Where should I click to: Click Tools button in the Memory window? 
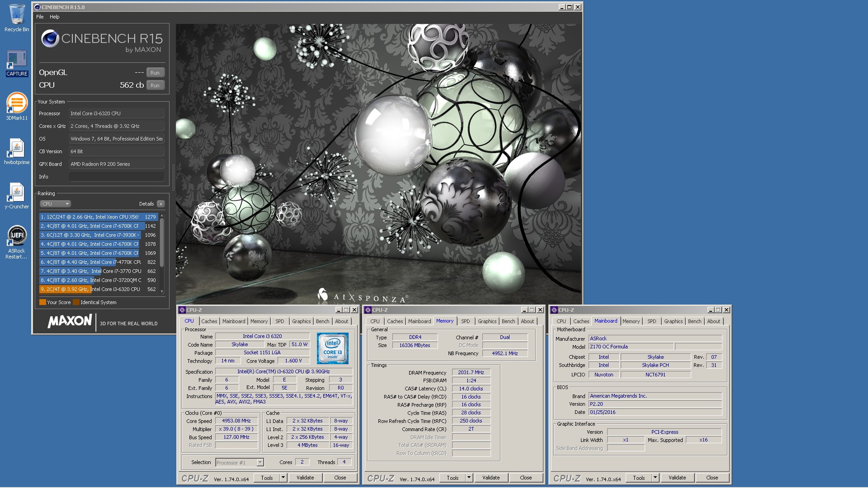pos(453,478)
